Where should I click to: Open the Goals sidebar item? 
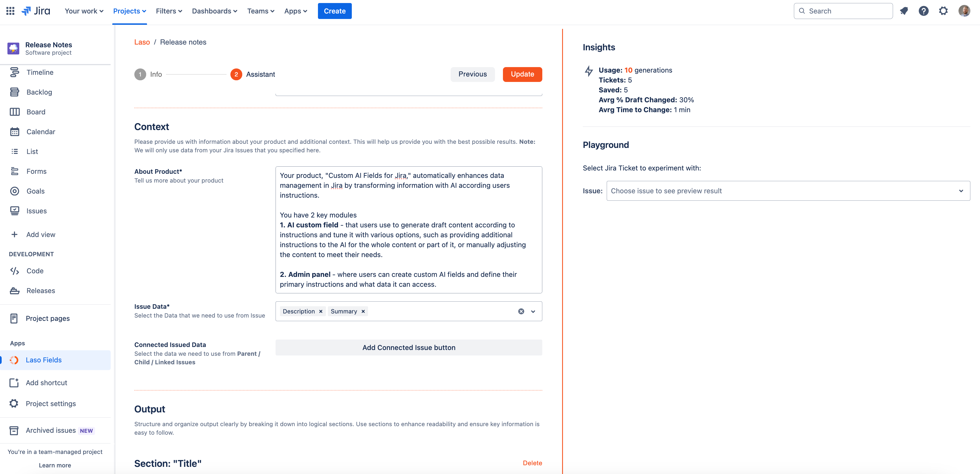pos(36,191)
